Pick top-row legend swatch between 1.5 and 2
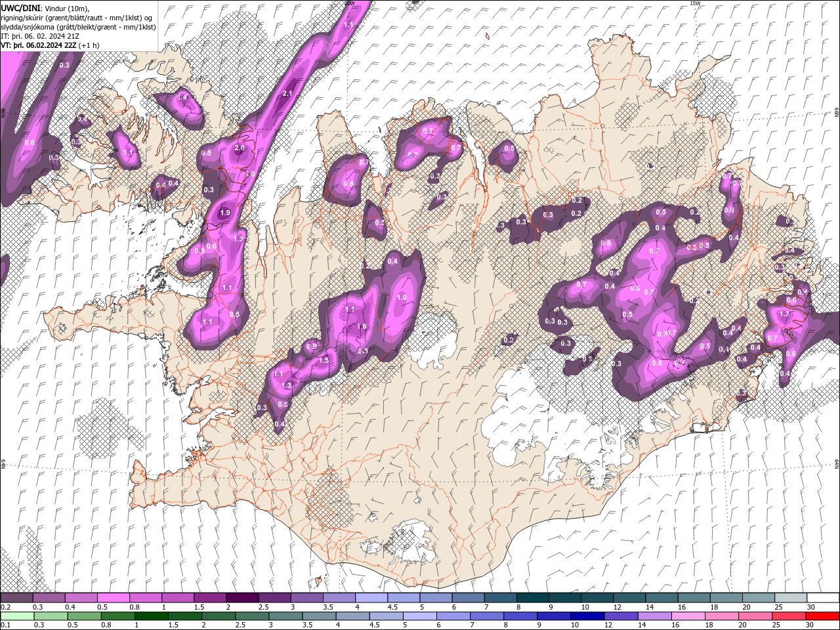The height and width of the screenshot is (630, 840). (210, 598)
